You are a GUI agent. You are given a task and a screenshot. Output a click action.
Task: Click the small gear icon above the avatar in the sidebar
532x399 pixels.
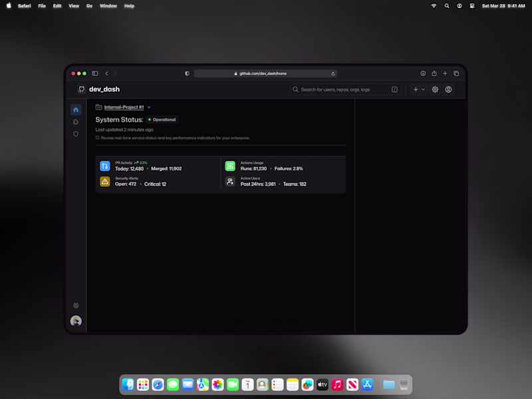tap(76, 305)
